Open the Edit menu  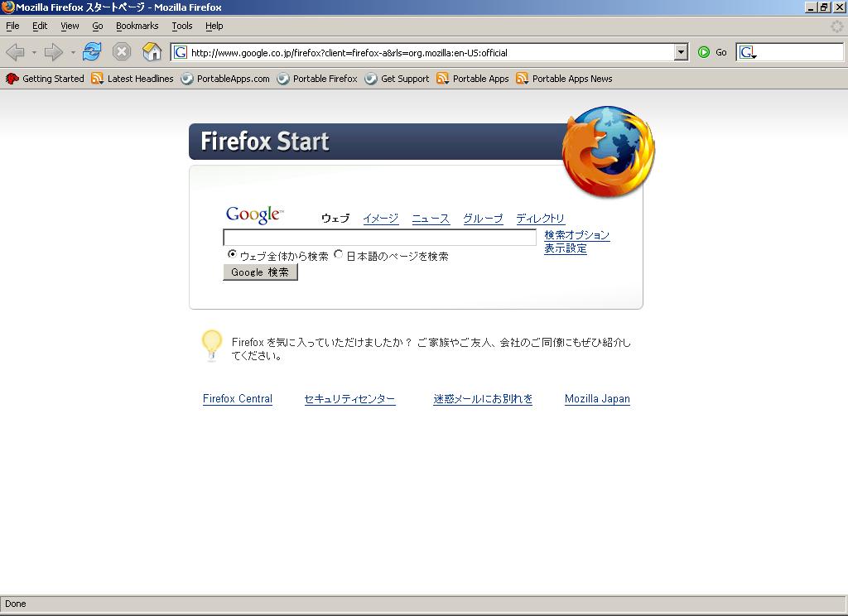point(40,26)
